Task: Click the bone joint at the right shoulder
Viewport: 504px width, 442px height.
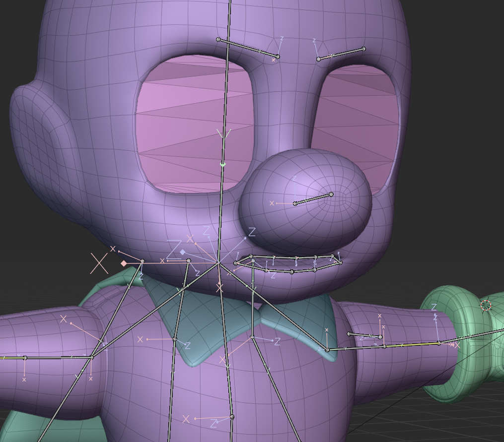Action: [327, 350]
